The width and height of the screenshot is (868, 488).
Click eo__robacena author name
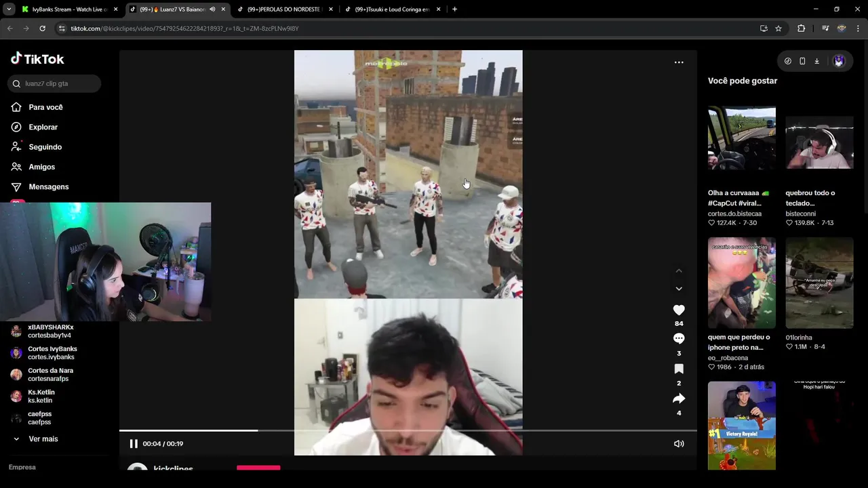tap(728, 358)
